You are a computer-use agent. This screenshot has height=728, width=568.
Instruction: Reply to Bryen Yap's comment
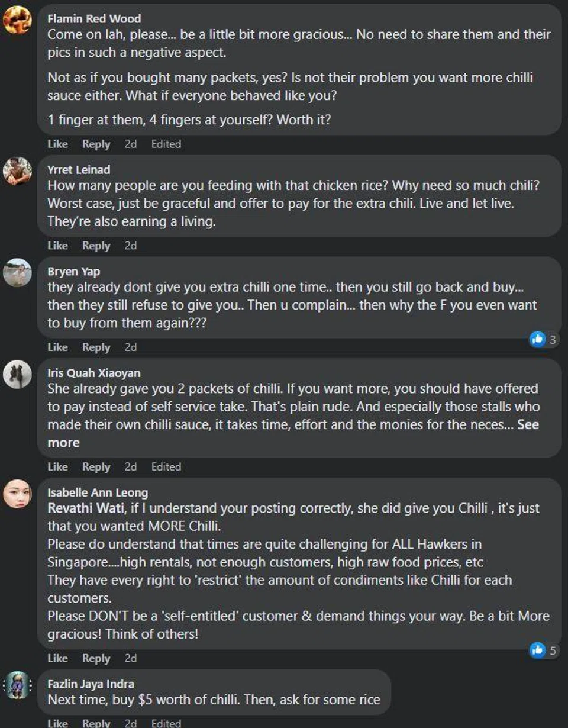tap(96, 347)
